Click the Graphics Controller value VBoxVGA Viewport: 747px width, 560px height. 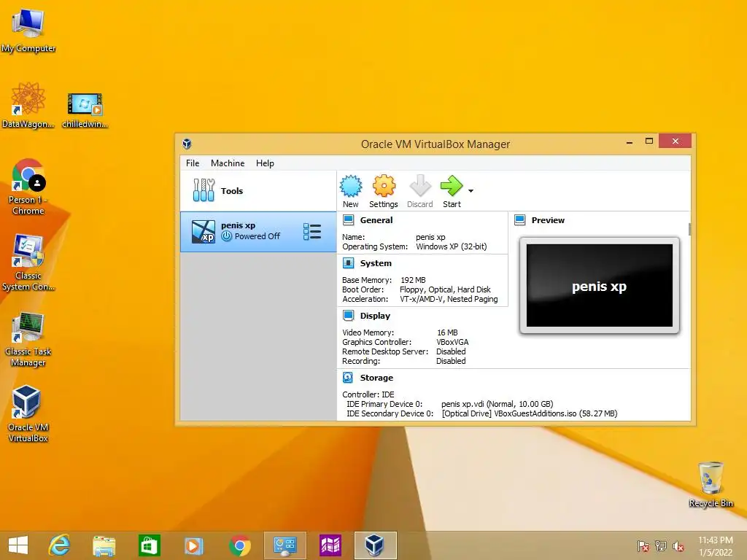tap(452, 342)
